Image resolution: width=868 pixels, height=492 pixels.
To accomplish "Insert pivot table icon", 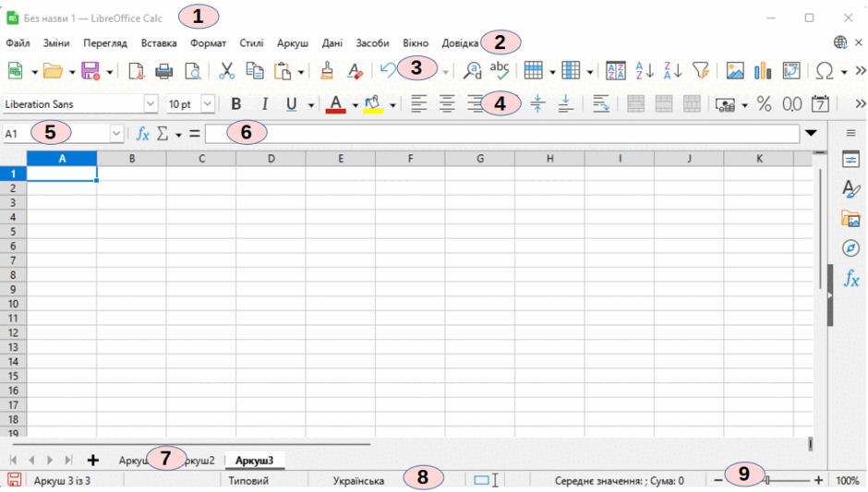I will click(x=791, y=71).
